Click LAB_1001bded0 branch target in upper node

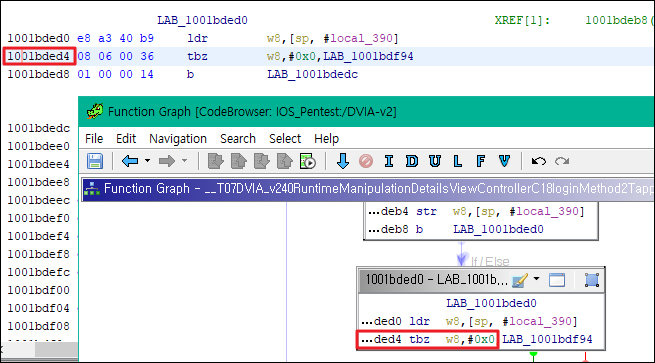[x=498, y=229]
